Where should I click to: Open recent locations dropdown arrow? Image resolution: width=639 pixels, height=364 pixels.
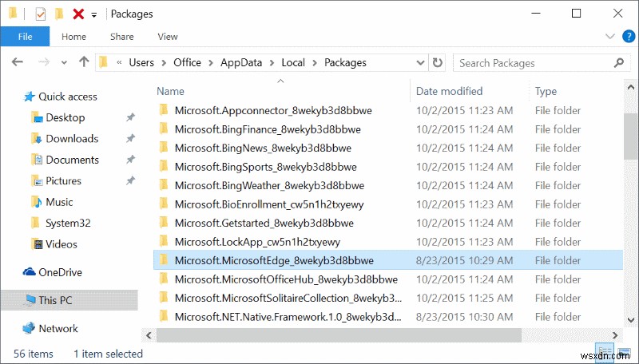click(64, 63)
